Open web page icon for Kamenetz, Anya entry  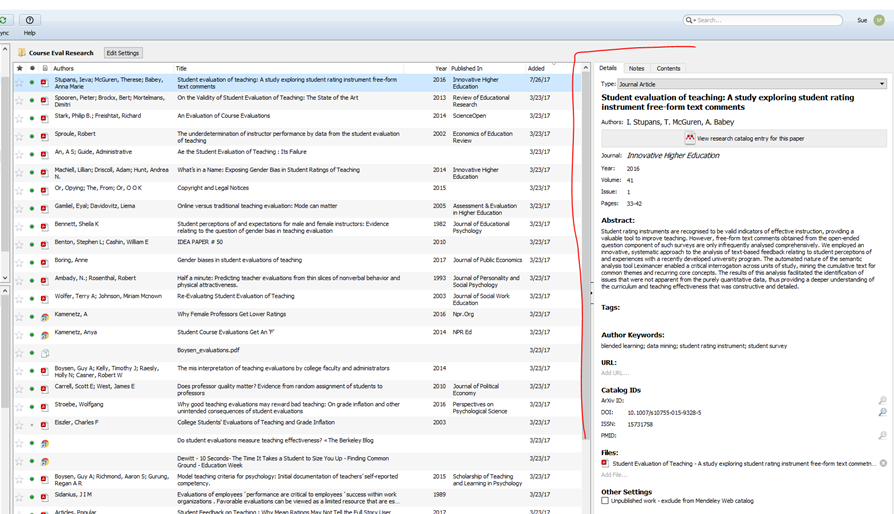(x=44, y=335)
